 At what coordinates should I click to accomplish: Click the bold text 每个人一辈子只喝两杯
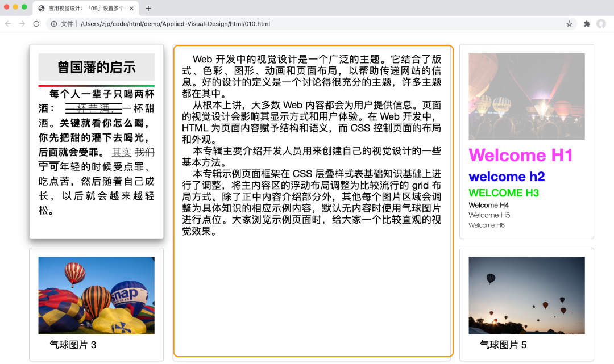[102, 94]
